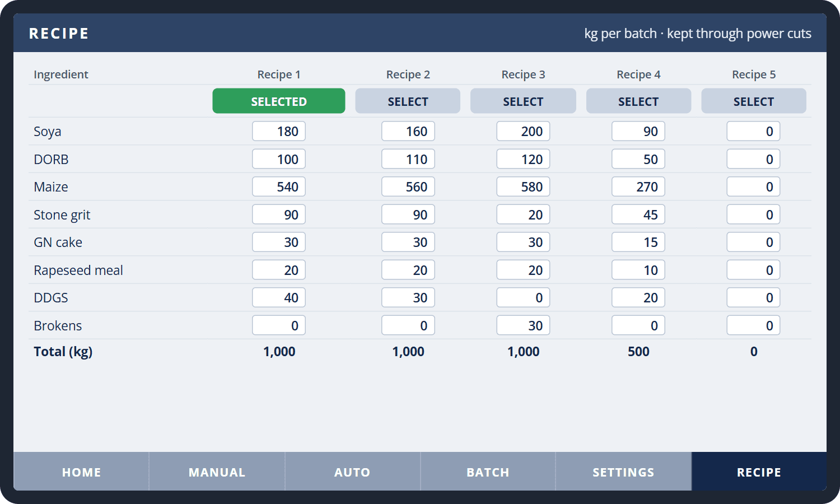840x504 pixels.
Task: Edit Soya amount in Recipe 1
Action: [x=279, y=131]
